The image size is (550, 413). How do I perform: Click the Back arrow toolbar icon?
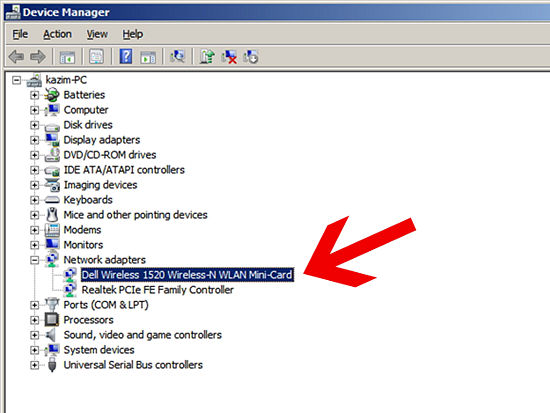pyautogui.click(x=16, y=56)
